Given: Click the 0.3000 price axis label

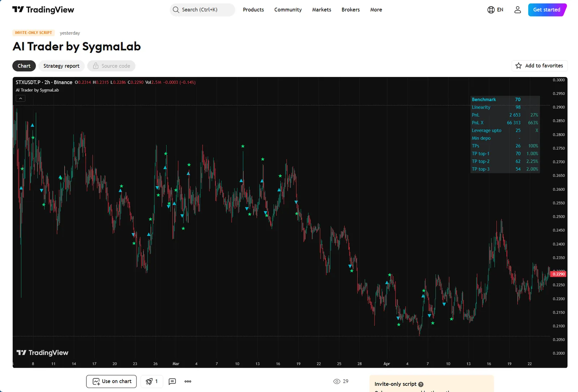Looking at the screenshot, I should pos(558,80).
